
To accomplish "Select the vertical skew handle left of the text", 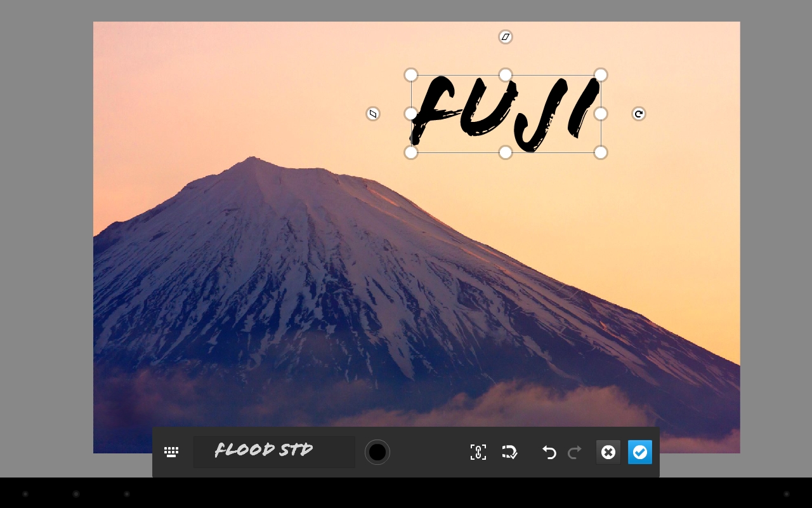I will (x=373, y=114).
